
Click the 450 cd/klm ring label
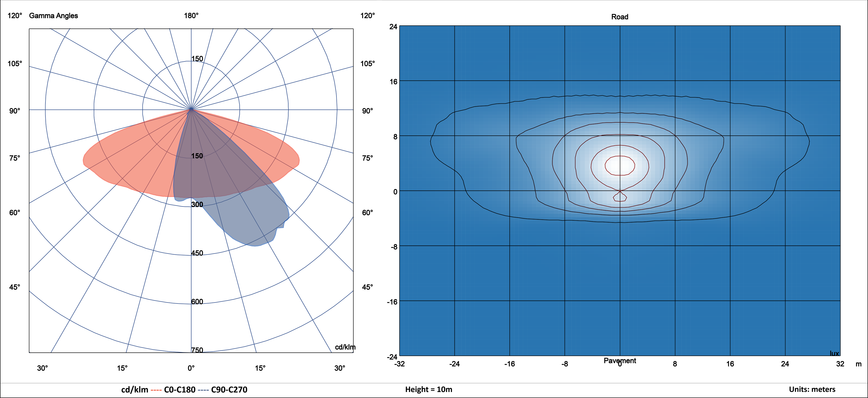click(x=197, y=253)
